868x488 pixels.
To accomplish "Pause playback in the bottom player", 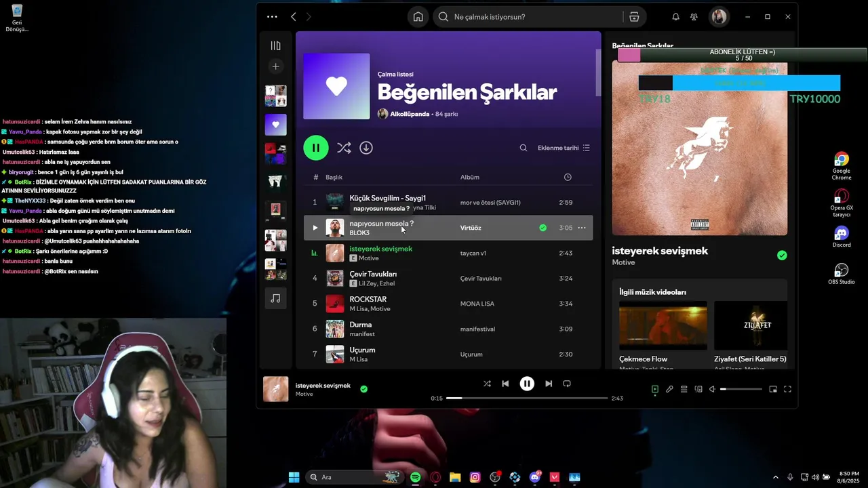I will (527, 384).
